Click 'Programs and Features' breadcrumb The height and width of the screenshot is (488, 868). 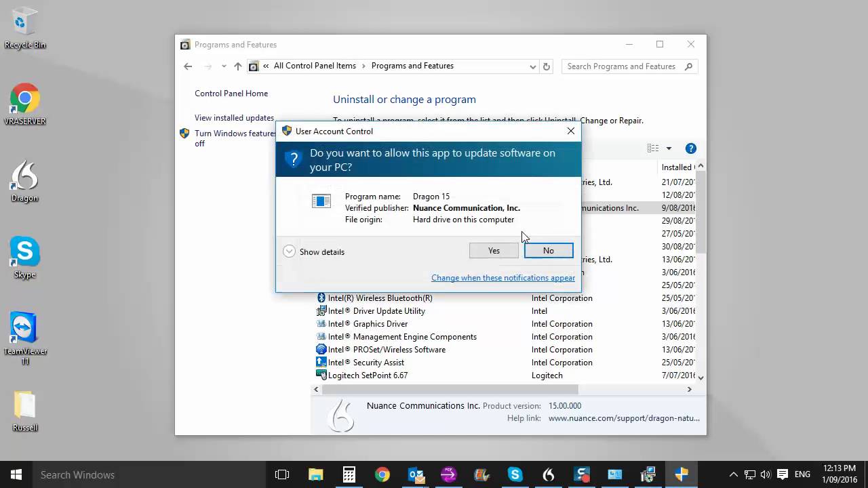pos(412,66)
